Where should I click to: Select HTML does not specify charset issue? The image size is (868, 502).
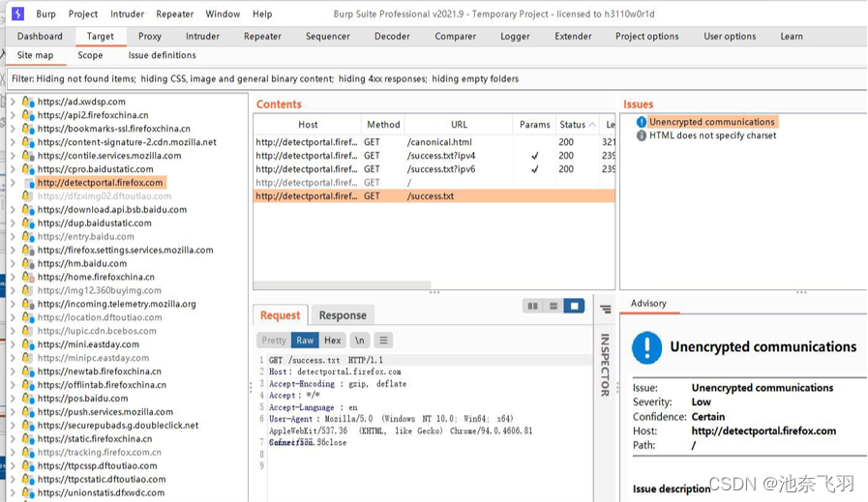click(x=712, y=135)
